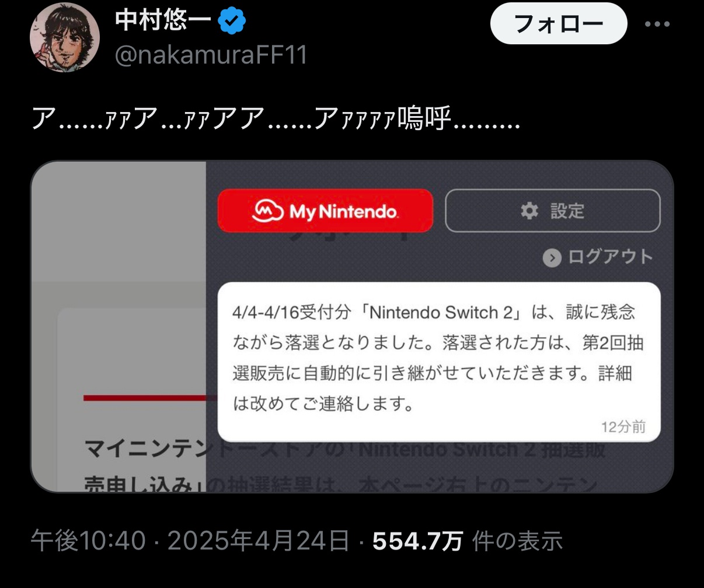Open the Switch 2 lottery result notification
The width and height of the screenshot is (704, 588).
(439, 362)
